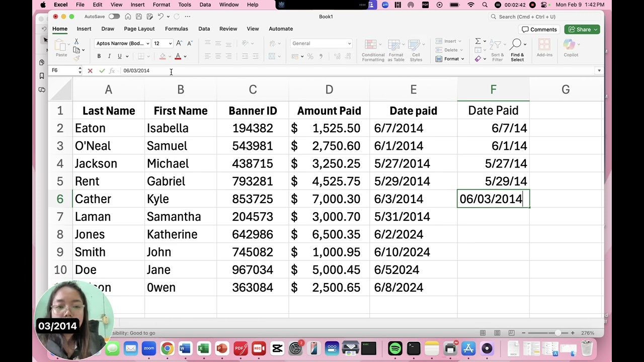
Task: Expand the formula bar with arrow
Action: pyautogui.click(x=599, y=71)
